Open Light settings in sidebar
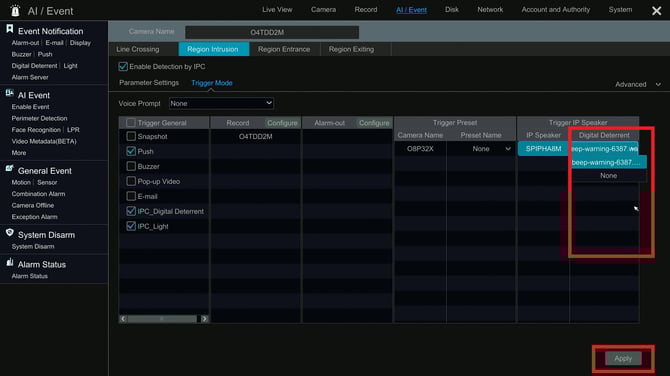 click(71, 66)
